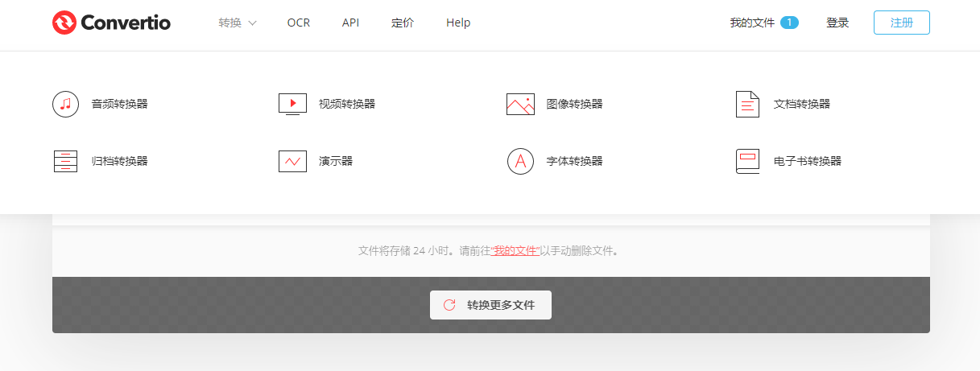Viewport: 980px width, 371px height.
Task: Collapse the 转换 dropdown menu
Action: click(238, 23)
